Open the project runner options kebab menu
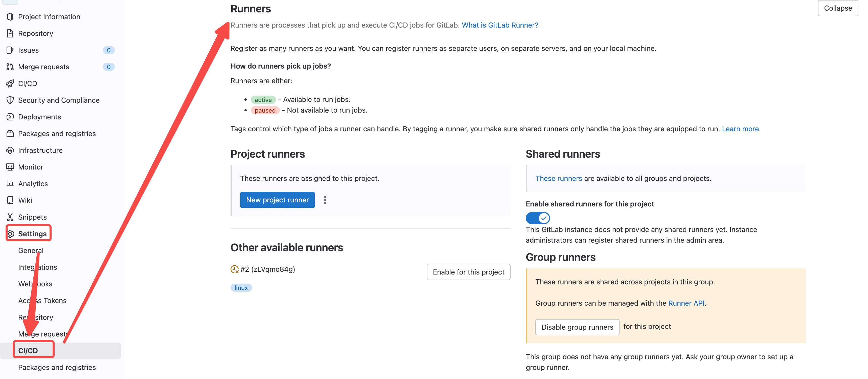The width and height of the screenshot is (868, 379). pyautogui.click(x=325, y=200)
